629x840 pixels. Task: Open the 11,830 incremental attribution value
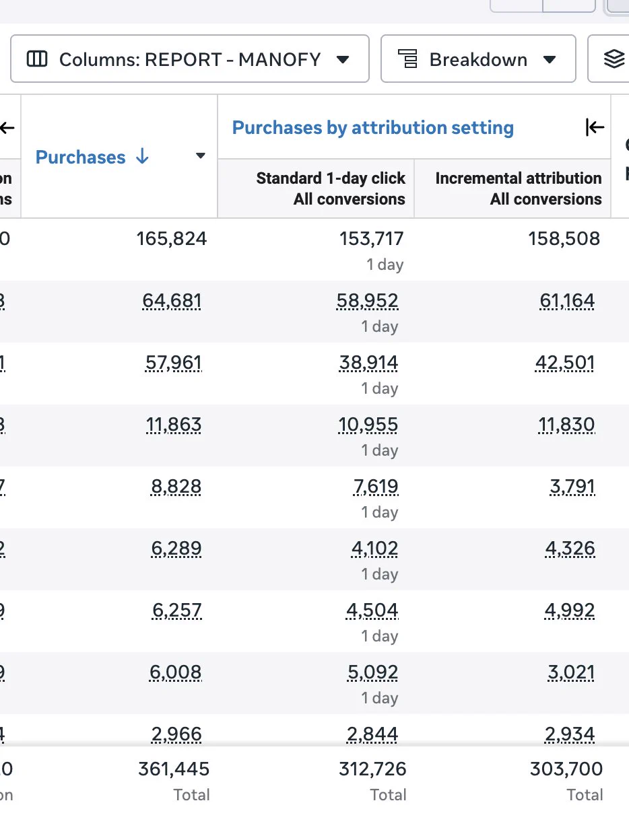tap(566, 425)
